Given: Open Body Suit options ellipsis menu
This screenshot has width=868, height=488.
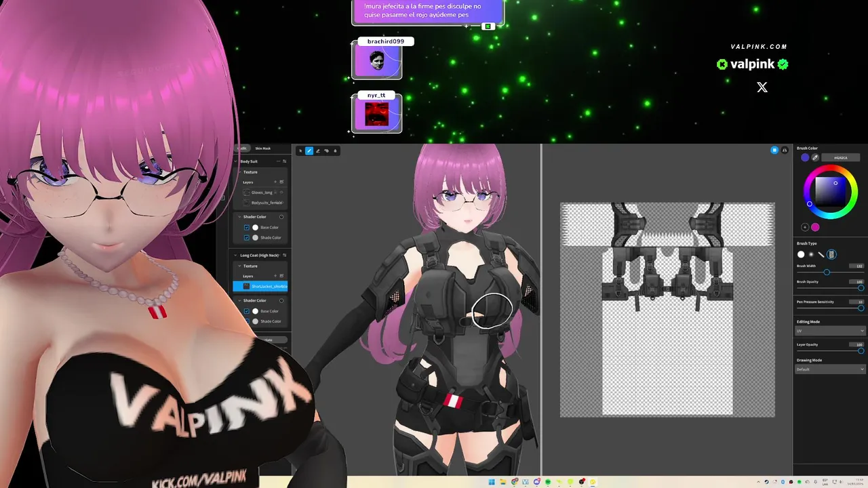Looking at the screenshot, I should [x=278, y=161].
